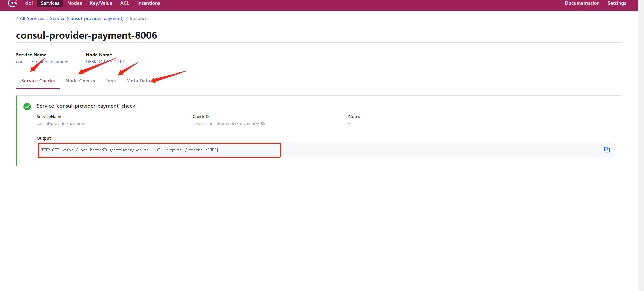Select the Service Checks tab

(38, 81)
